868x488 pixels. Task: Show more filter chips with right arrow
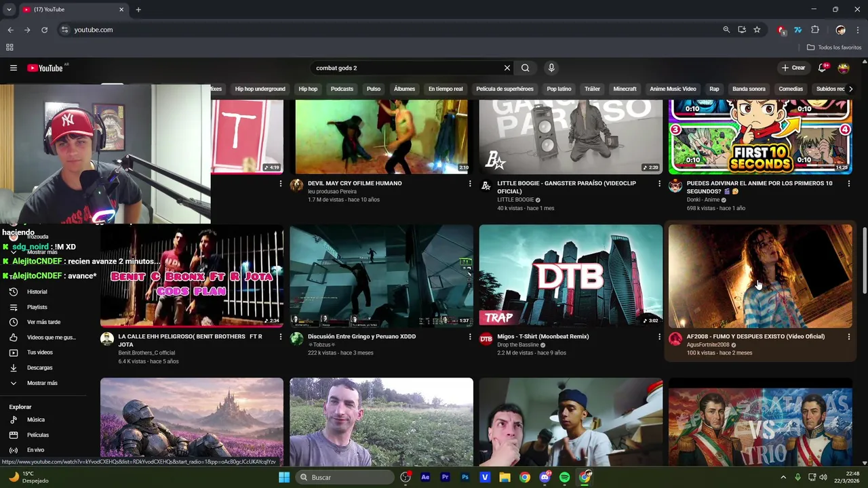[x=850, y=89]
